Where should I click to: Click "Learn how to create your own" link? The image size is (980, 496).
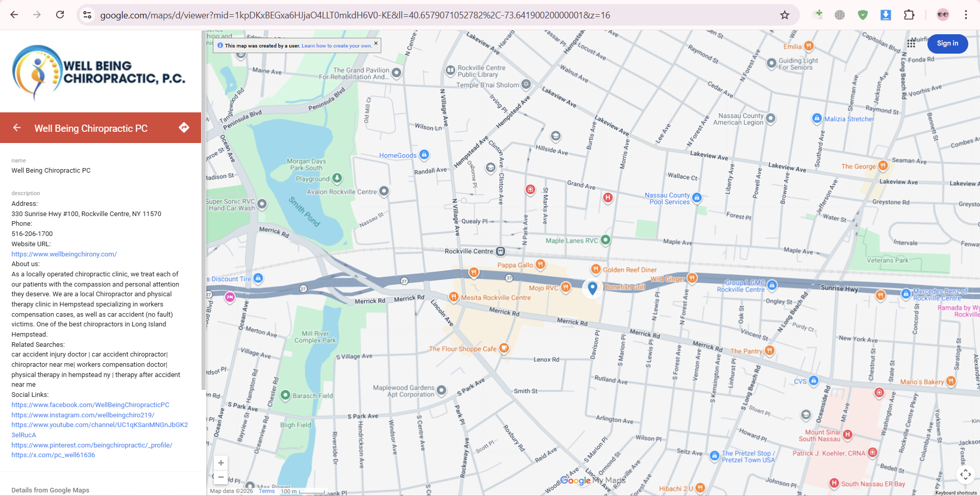[x=336, y=45]
